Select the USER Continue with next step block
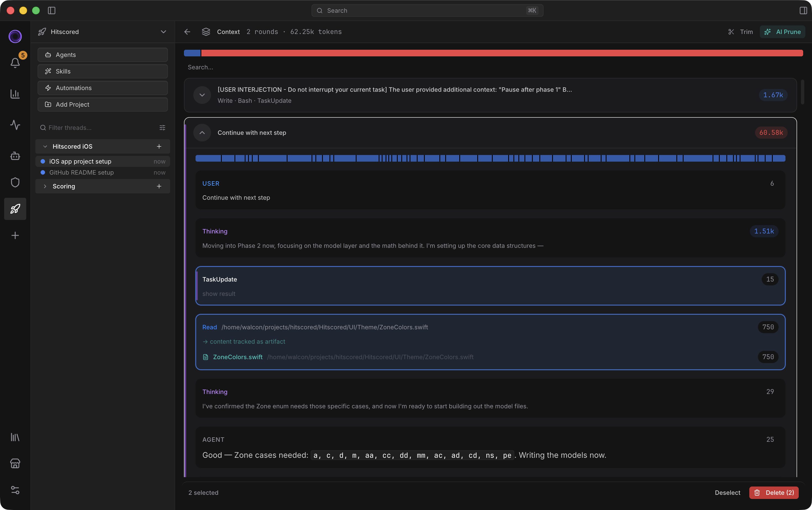The width and height of the screenshot is (812, 510). [490, 190]
